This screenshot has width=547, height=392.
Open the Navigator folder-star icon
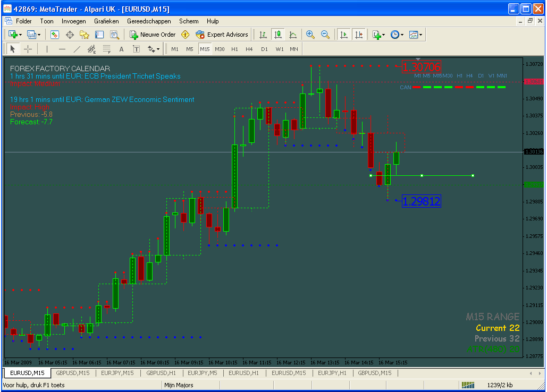[x=85, y=35]
